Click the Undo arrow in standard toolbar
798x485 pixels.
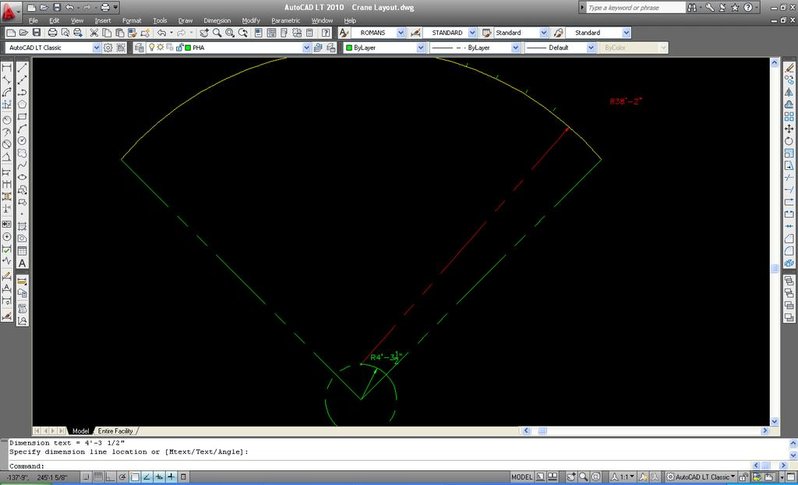point(161,33)
